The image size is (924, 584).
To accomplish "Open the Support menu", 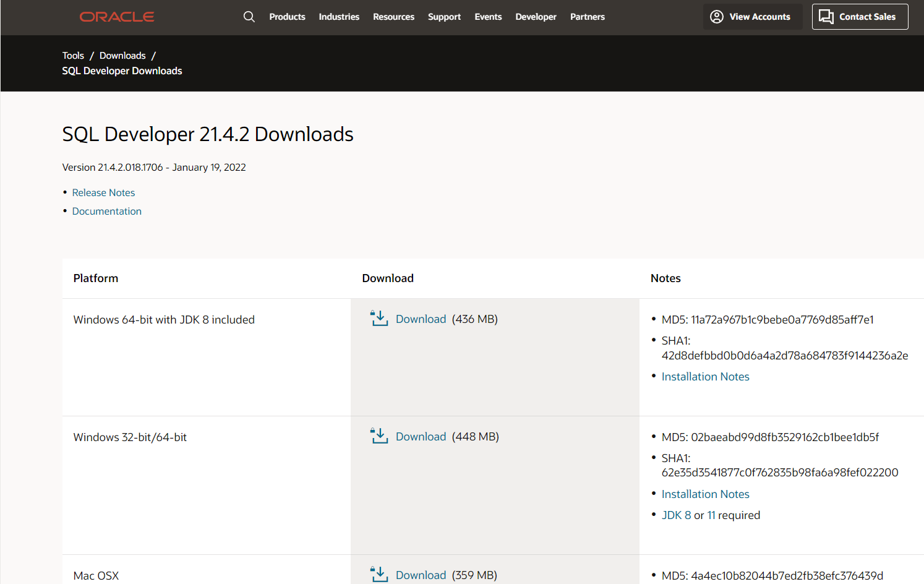I will coord(445,17).
